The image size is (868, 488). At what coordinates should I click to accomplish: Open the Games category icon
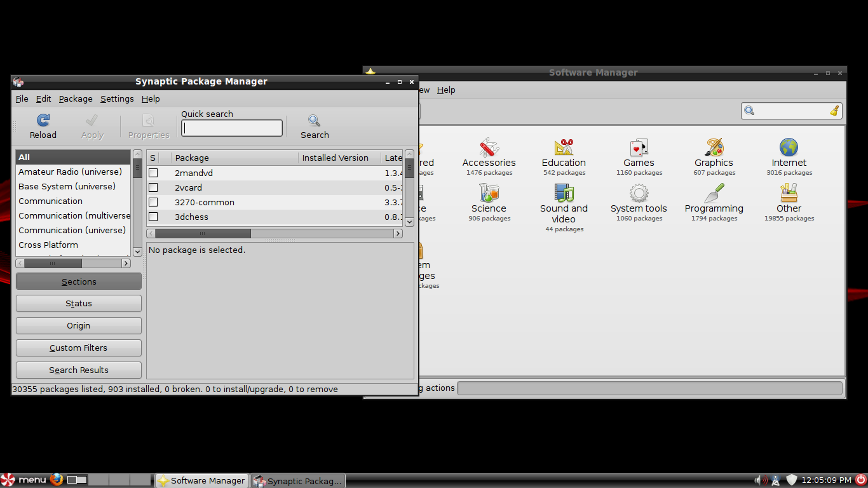639,147
